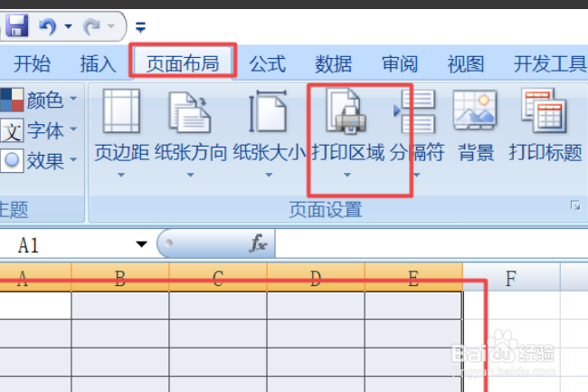Image resolution: width=588 pixels, height=392 pixels.
Task: Click the 打印区域 label text
Action: tap(348, 153)
